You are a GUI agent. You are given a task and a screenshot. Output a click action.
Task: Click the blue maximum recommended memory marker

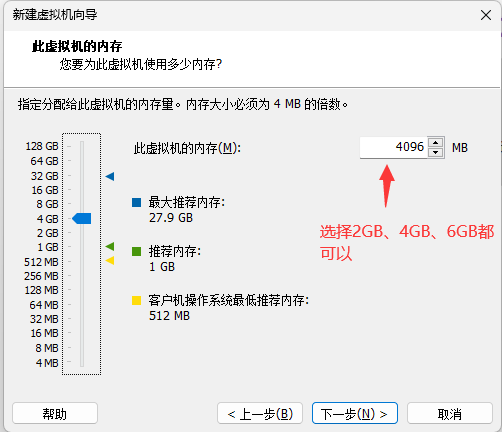[110, 176]
